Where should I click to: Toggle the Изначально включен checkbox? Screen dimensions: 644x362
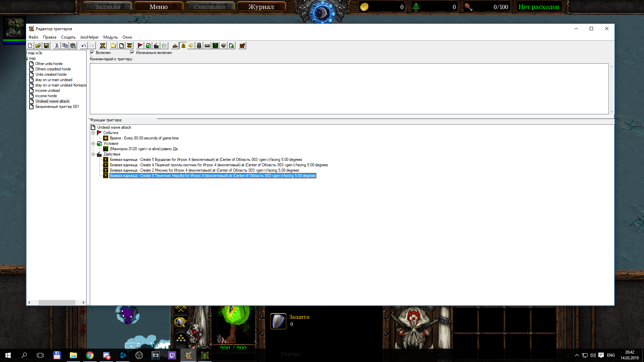pyautogui.click(x=132, y=52)
